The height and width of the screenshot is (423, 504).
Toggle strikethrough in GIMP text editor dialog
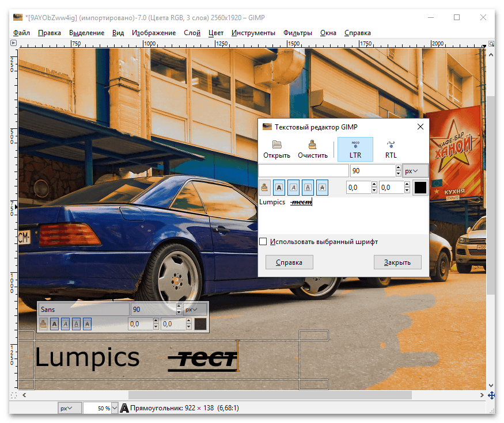pyautogui.click(x=322, y=187)
